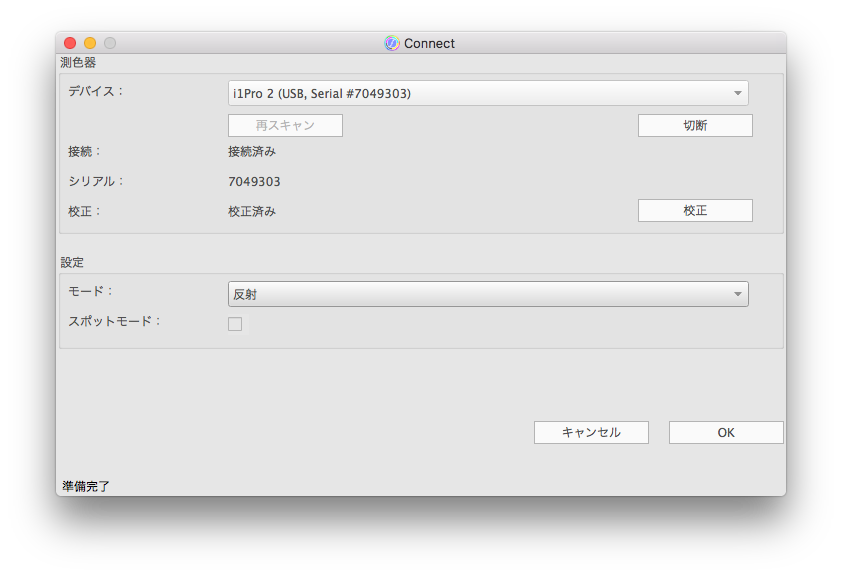
Task: Click the キャンセル button
Action: (591, 433)
